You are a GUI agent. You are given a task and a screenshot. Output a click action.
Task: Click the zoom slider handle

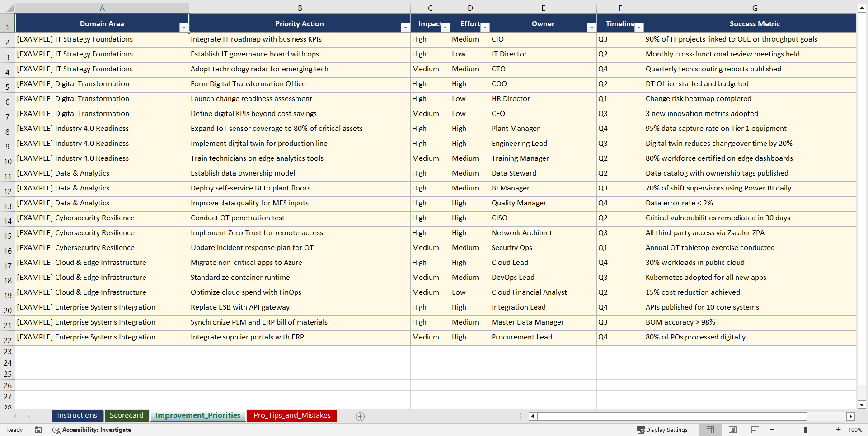805,430
